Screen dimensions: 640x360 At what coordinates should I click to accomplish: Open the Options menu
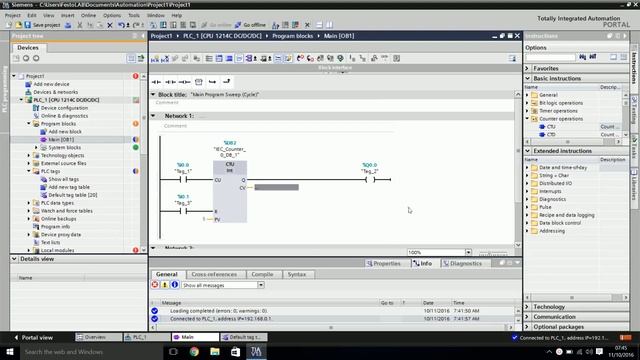[112, 16]
